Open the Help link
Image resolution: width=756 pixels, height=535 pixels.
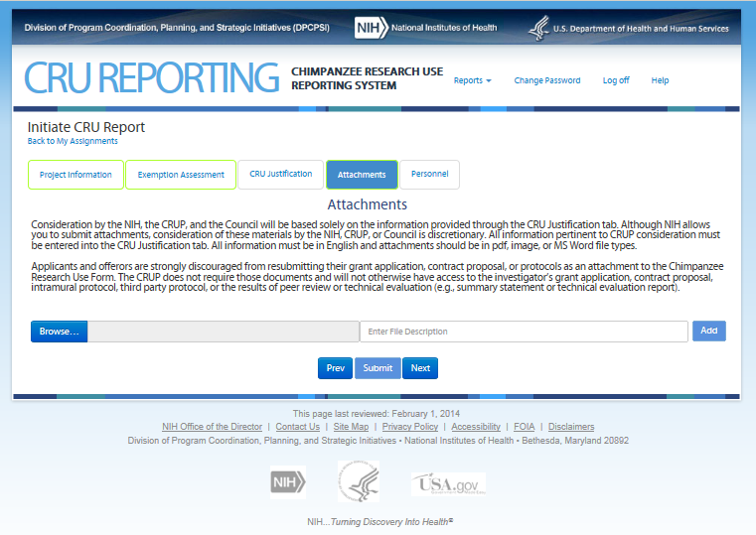pyautogui.click(x=660, y=80)
